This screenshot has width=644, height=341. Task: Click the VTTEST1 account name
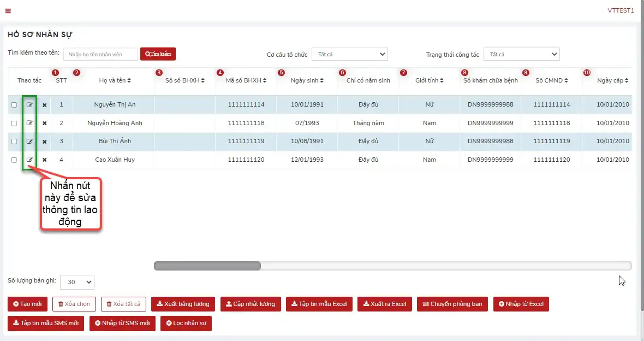click(x=621, y=11)
